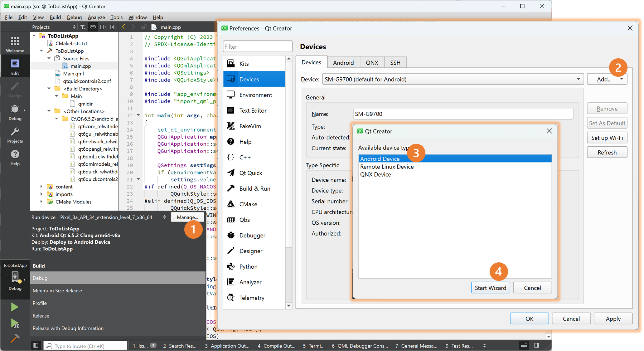Open the Device combo box
Image resolution: width=644 pixels, height=351 pixels.
tap(453, 79)
